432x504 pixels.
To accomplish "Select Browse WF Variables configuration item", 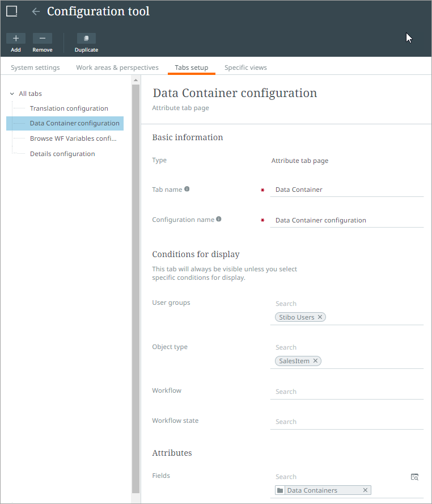I will [x=73, y=138].
